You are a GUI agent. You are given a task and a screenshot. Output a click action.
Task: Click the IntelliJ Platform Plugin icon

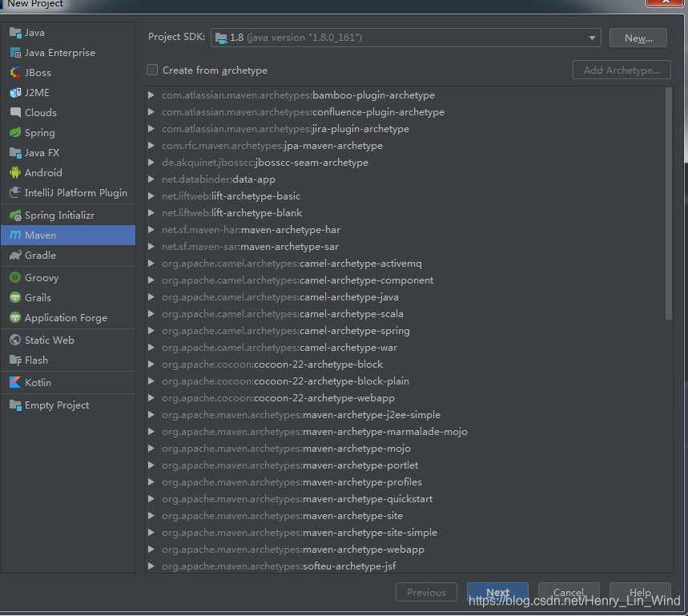point(15,192)
